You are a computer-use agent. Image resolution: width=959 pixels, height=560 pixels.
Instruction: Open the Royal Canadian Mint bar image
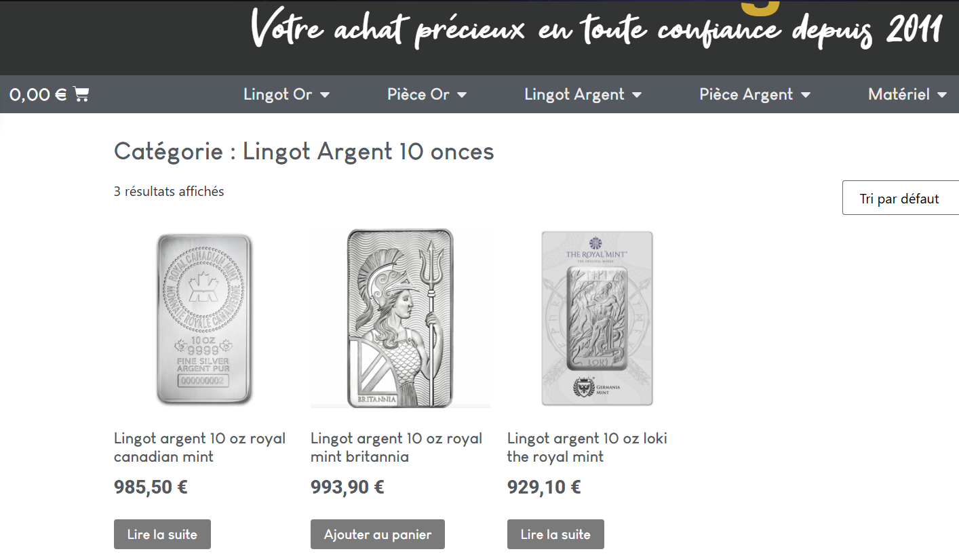(x=203, y=319)
